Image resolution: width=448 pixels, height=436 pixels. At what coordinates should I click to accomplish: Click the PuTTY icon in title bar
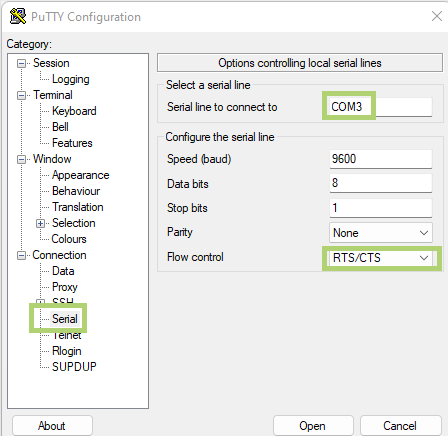pos(18,16)
